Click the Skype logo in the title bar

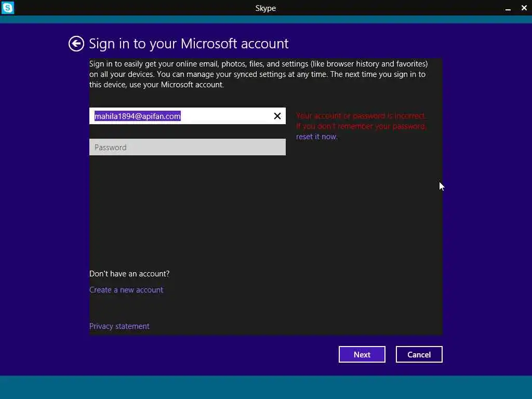[x=7, y=7]
